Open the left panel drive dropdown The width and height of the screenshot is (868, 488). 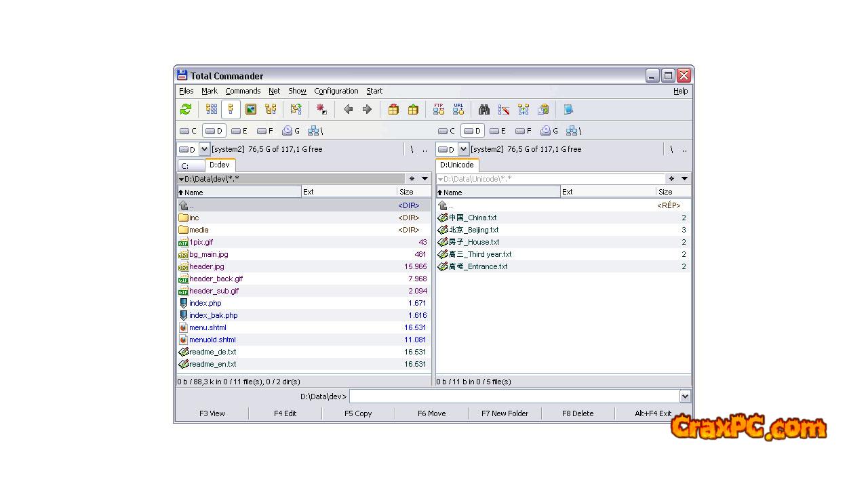coord(204,149)
